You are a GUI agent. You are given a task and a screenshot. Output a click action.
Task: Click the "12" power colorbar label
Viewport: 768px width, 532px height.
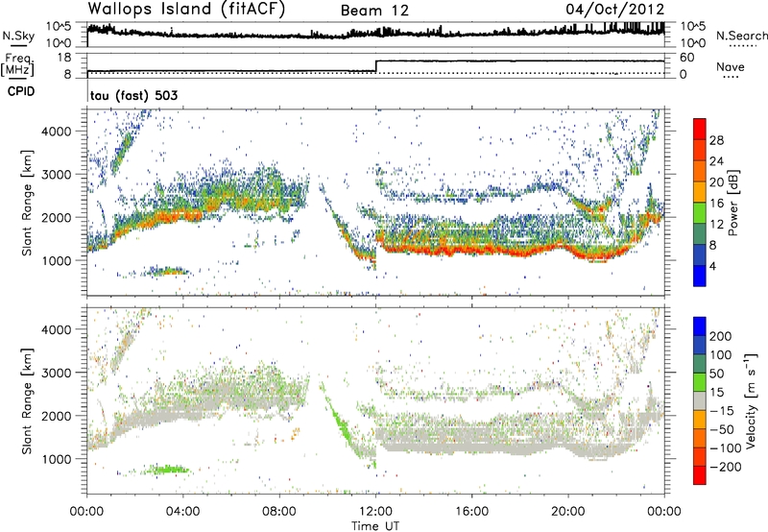tap(716, 225)
